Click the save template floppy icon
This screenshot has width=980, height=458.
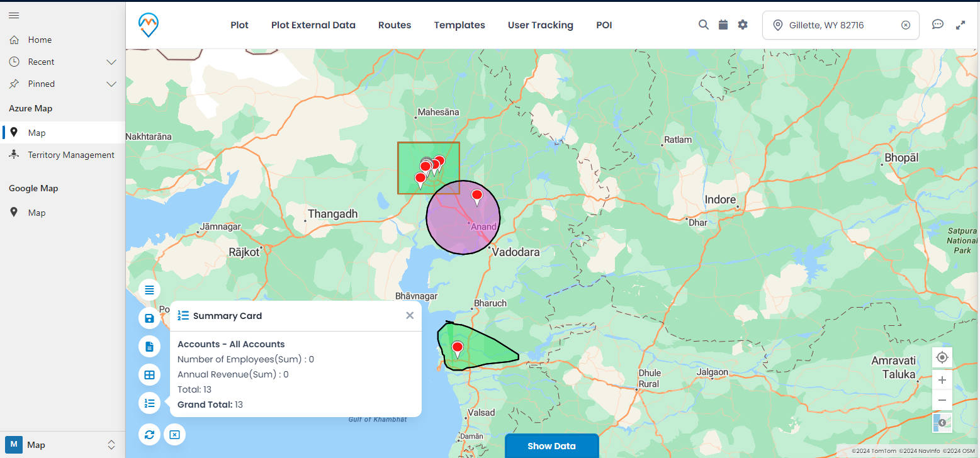149,318
